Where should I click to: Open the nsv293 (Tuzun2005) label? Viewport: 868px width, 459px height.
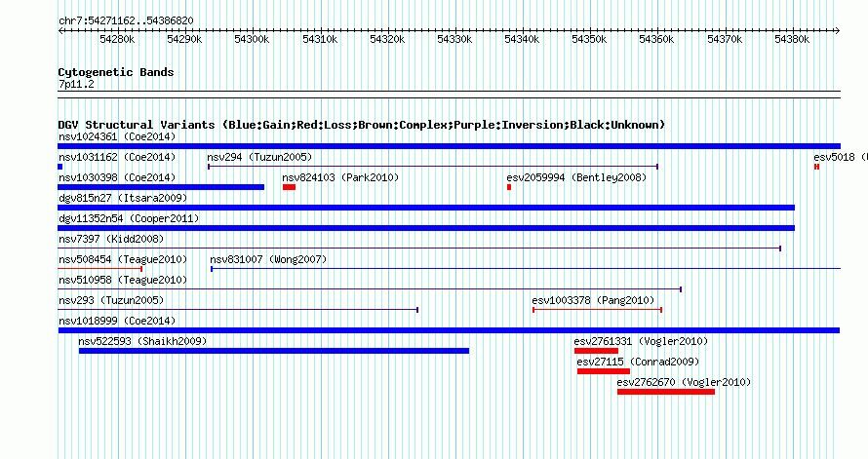point(111,300)
